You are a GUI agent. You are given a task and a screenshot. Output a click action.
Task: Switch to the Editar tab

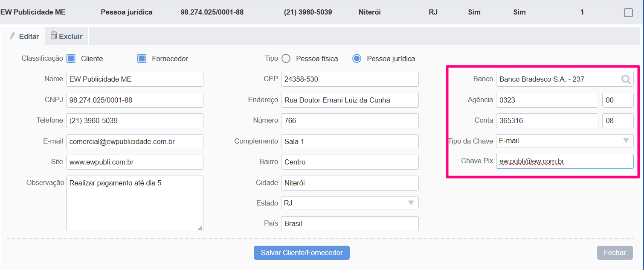click(x=25, y=36)
